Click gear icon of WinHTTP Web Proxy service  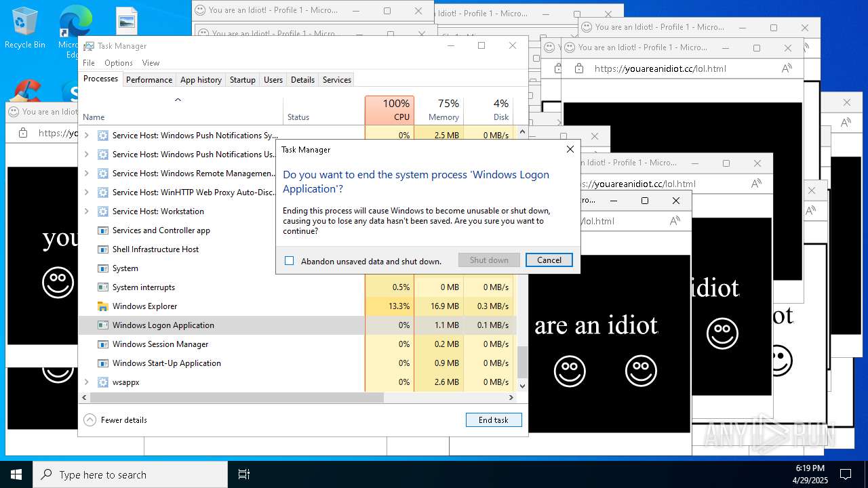pos(103,192)
